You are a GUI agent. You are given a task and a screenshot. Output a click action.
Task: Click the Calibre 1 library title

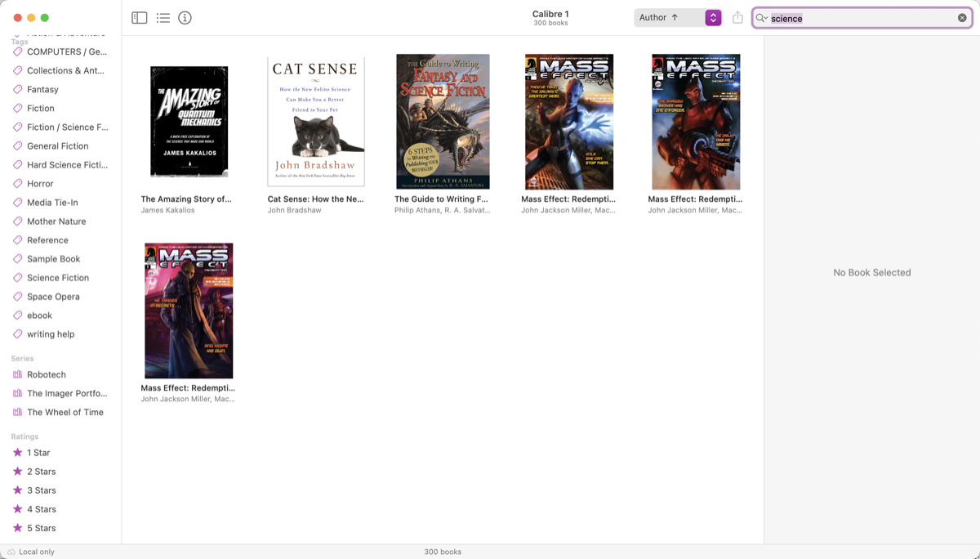point(550,14)
